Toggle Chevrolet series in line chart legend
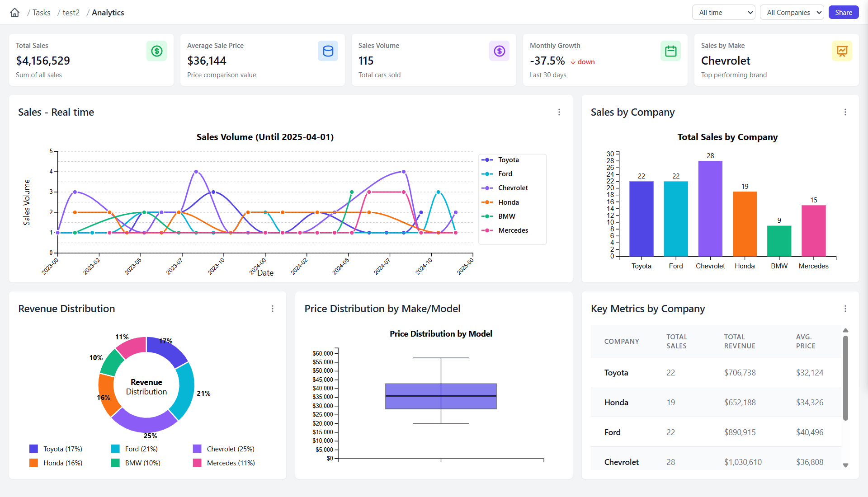Image resolution: width=868 pixels, height=497 pixels. pyautogui.click(x=505, y=188)
